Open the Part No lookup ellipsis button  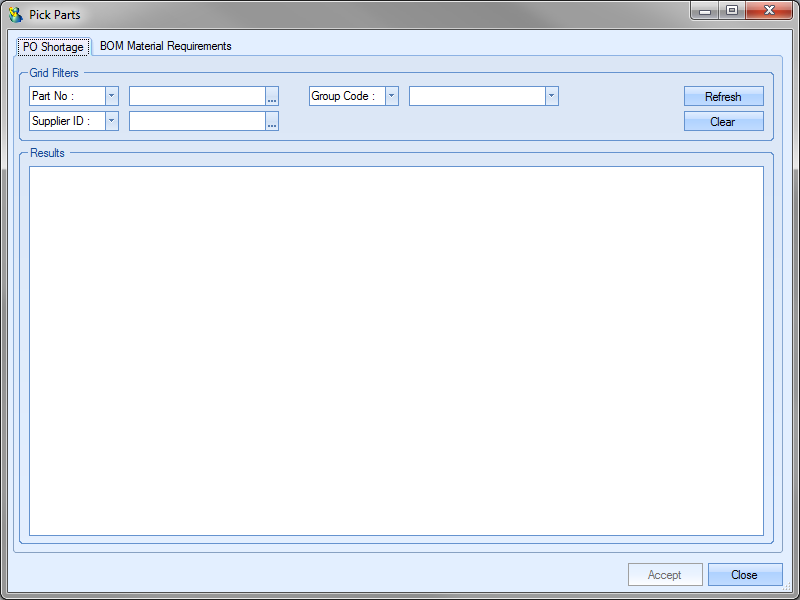[272, 96]
